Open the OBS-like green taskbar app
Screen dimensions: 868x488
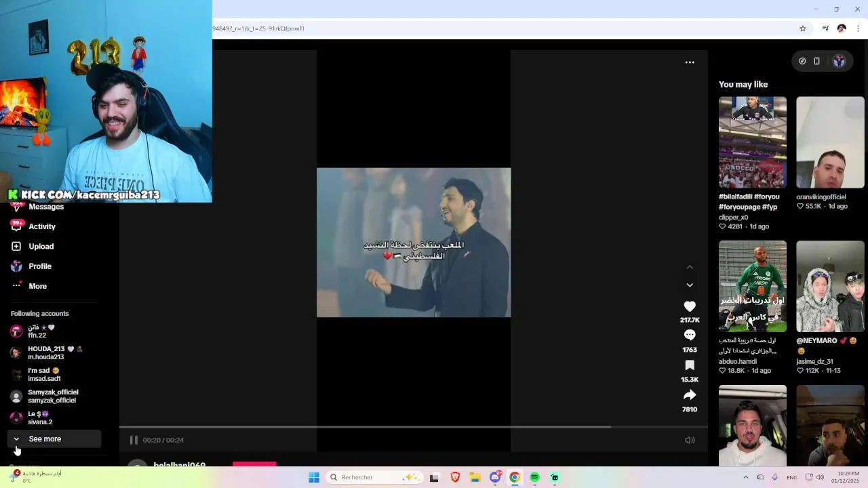[x=555, y=477]
